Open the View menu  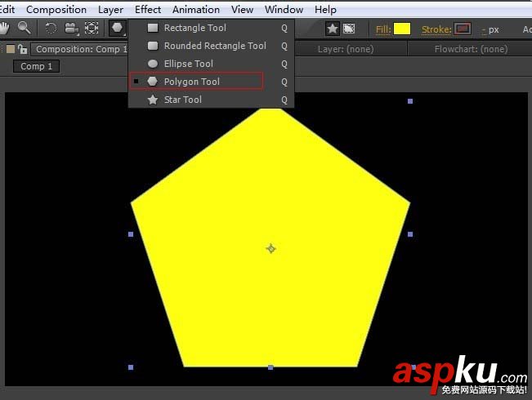click(x=242, y=10)
